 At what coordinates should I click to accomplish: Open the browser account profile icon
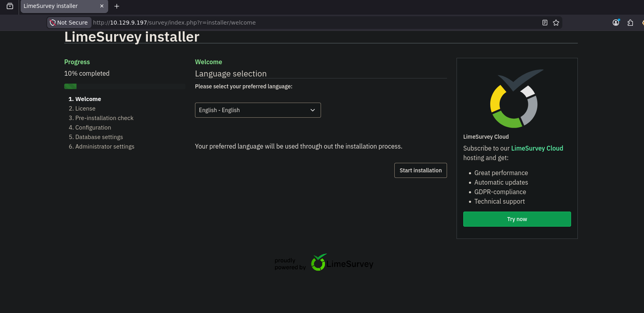(616, 23)
